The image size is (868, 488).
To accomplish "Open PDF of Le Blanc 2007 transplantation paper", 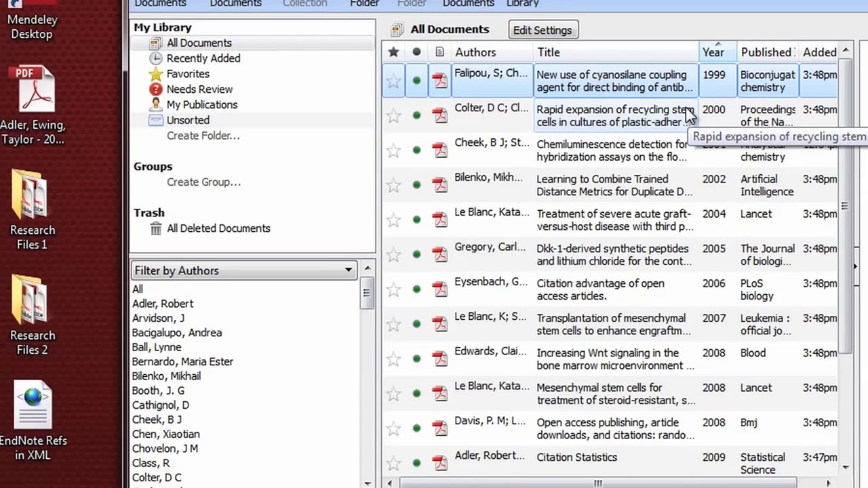I will coord(440,323).
